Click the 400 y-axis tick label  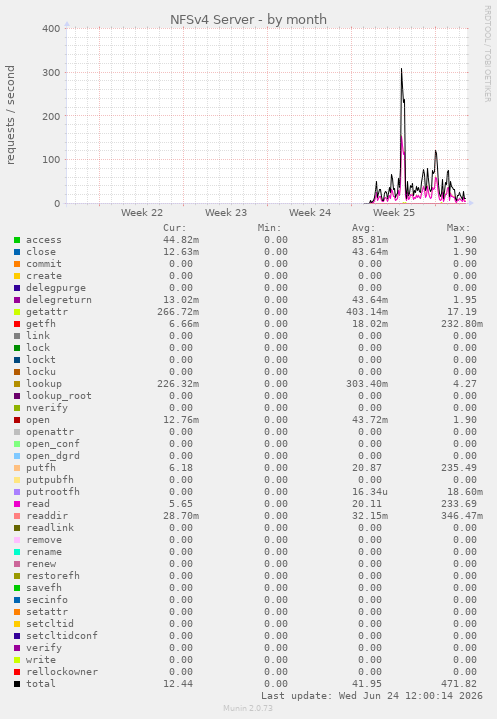tap(51, 28)
